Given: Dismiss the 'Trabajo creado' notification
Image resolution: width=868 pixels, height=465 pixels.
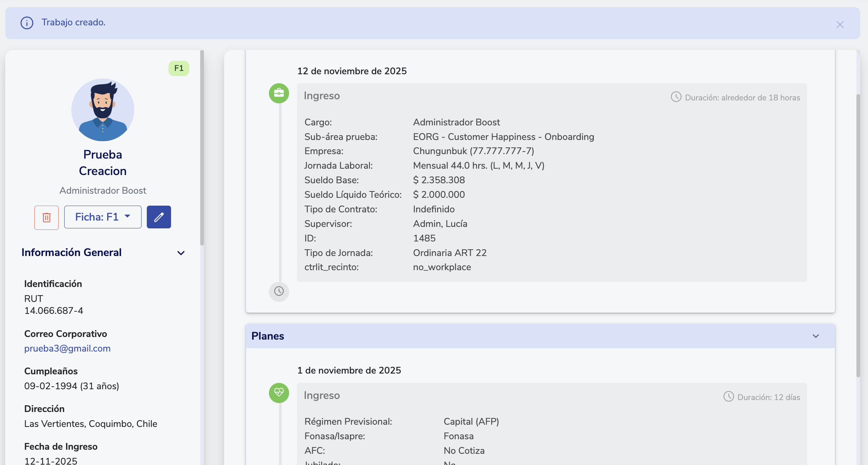Looking at the screenshot, I should click(840, 25).
